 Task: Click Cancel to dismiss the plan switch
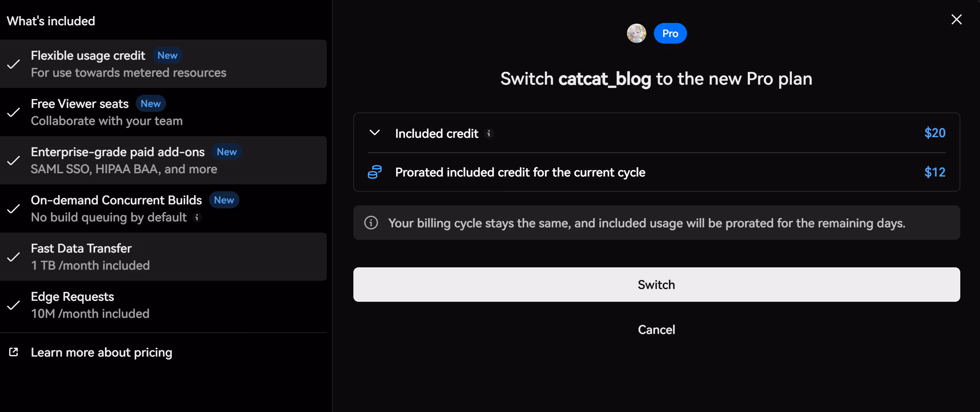tap(656, 330)
